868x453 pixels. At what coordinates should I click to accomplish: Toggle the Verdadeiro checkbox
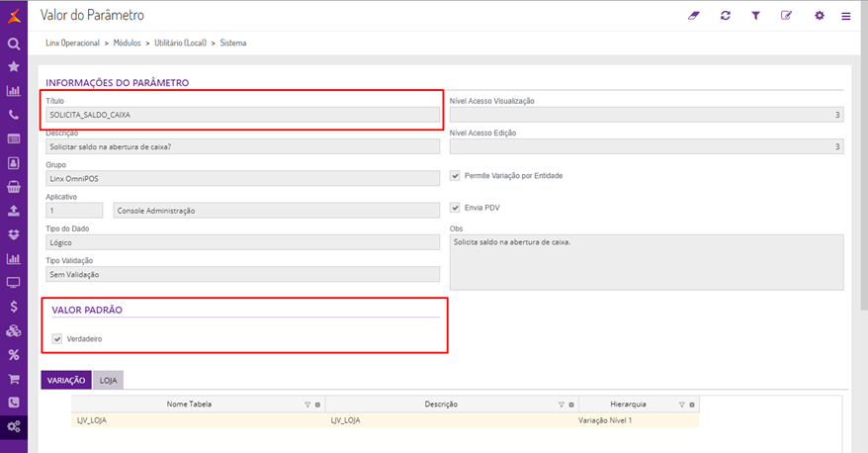click(56, 339)
